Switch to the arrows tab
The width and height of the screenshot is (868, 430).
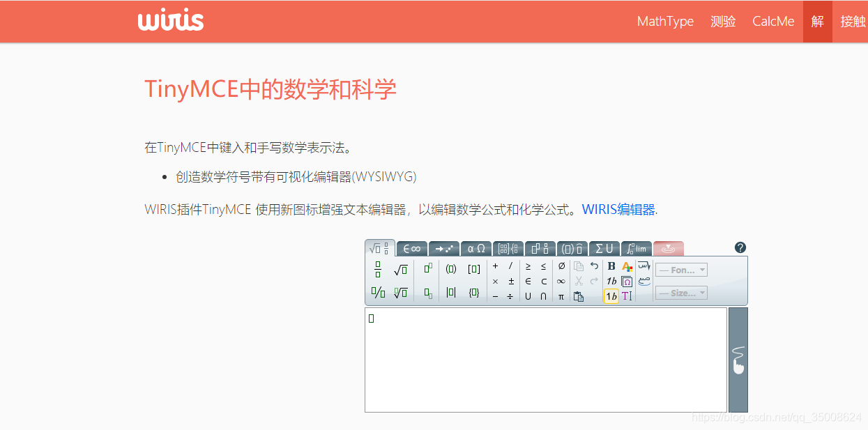(444, 248)
